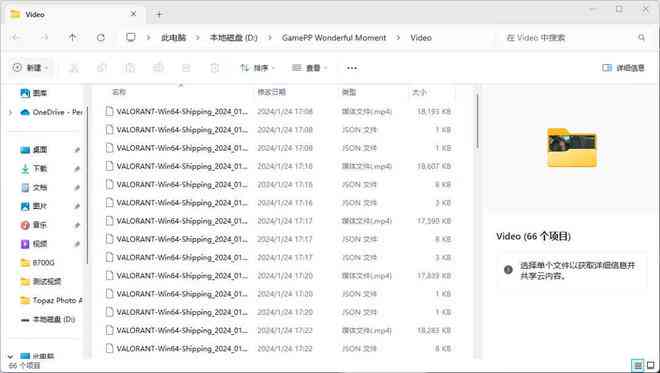This screenshot has height=373, width=660.
Task: Open the See more (...) toolbar menu
Action: click(x=351, y=68)
